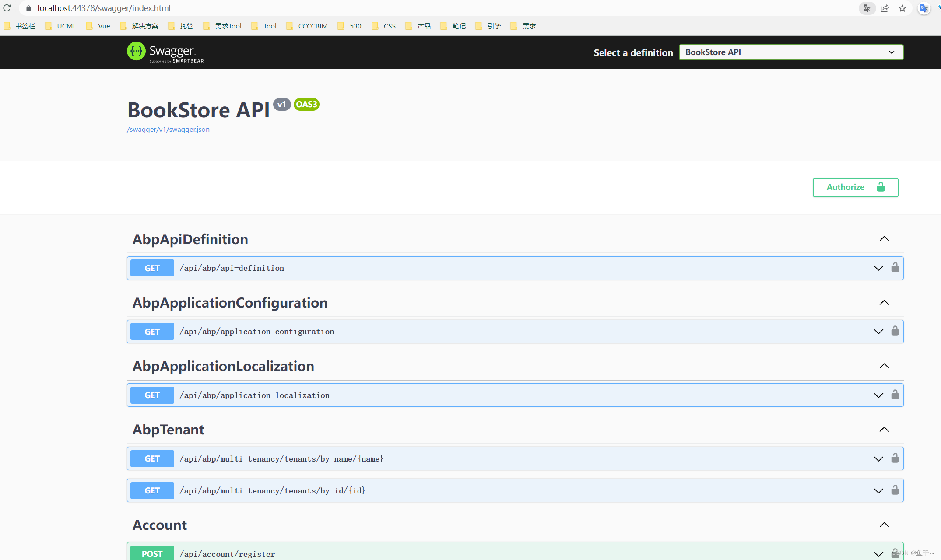Click the lock icon on GET tenants by-id
The image size is (941, 560).
pyautogui.click(x=895, y=490)
